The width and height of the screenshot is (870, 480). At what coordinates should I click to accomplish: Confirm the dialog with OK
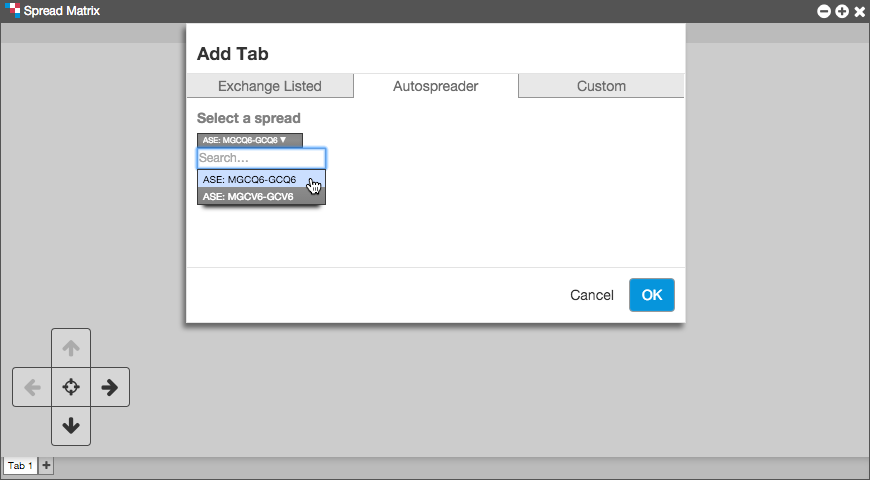(x=652, y=295)
